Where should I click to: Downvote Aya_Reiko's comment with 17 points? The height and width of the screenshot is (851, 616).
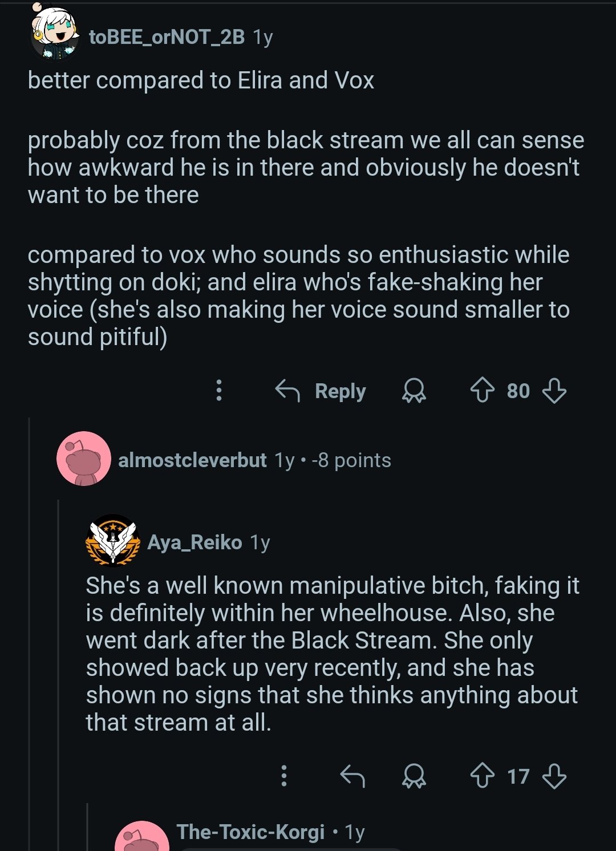554,776
